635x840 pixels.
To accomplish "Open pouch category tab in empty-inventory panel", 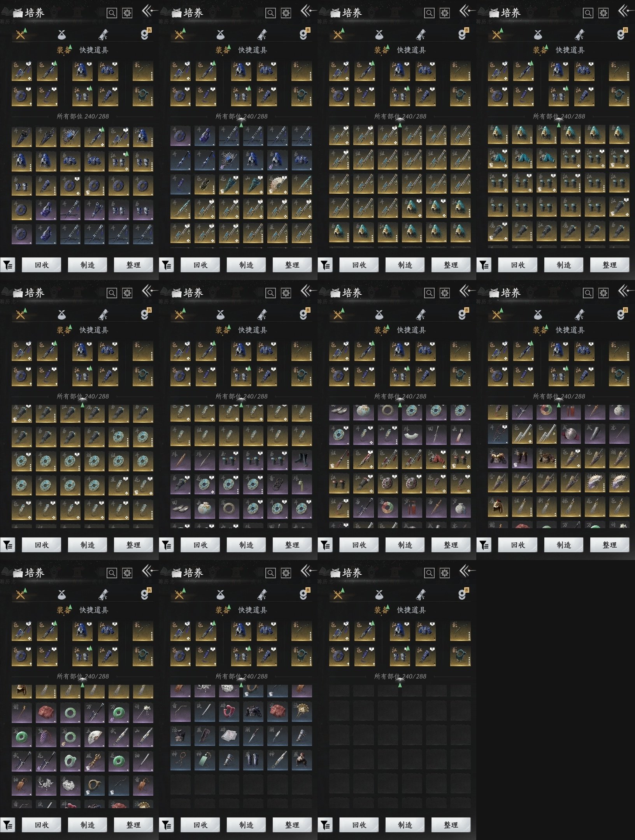I will point(379,595).
